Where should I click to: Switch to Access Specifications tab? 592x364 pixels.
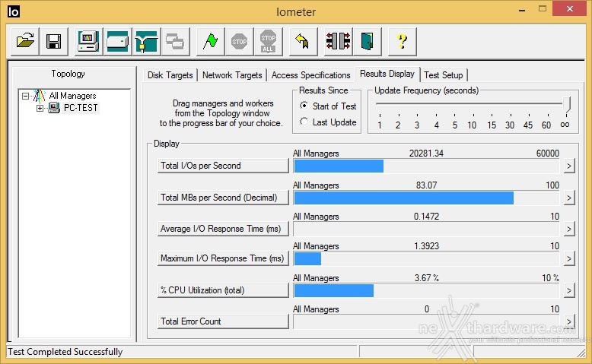tap(310, 75)
